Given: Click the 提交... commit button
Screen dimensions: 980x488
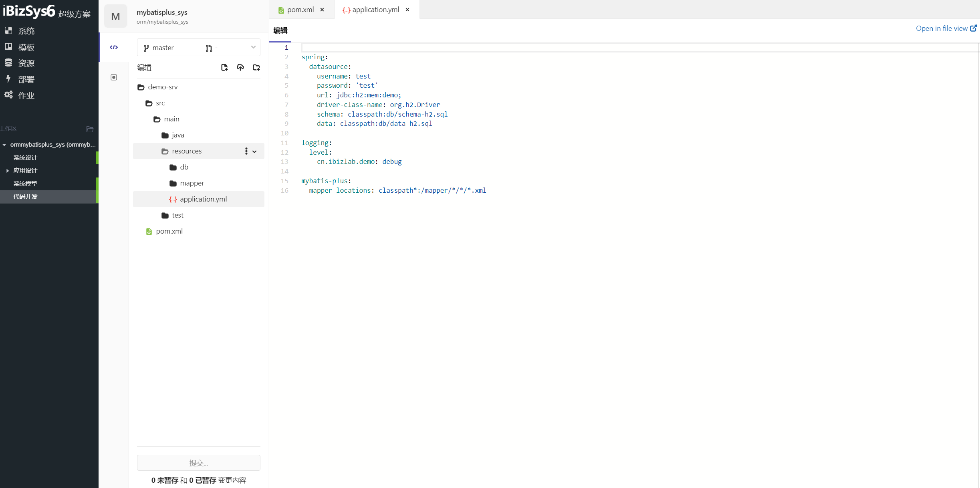Looking at the screenshot, I should coord(199,463).
